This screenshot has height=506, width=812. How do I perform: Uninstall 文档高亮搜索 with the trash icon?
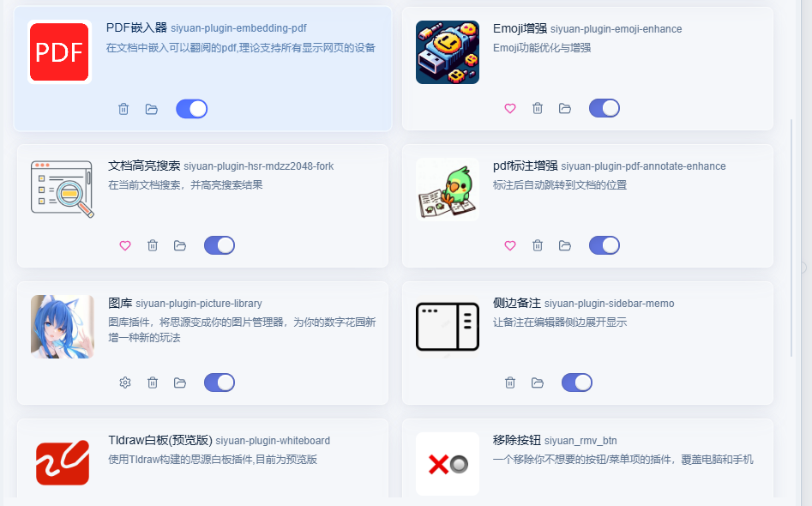(x=153, y=245)
